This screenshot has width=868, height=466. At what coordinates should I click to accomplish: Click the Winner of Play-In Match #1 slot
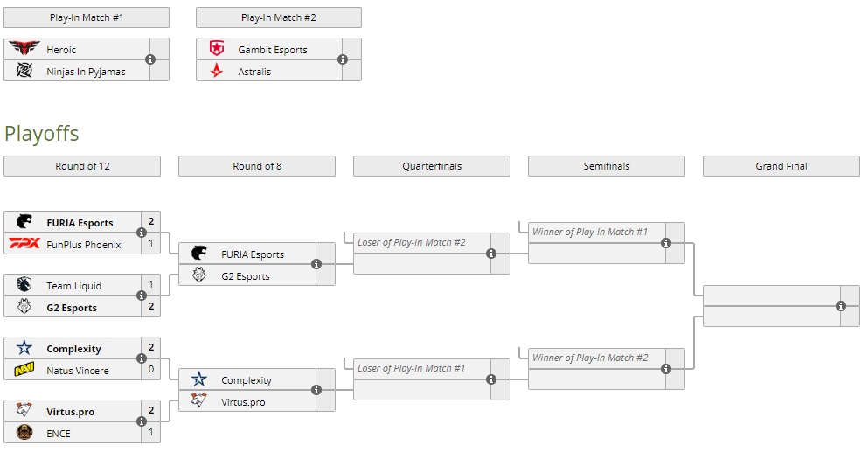point(590,233)
